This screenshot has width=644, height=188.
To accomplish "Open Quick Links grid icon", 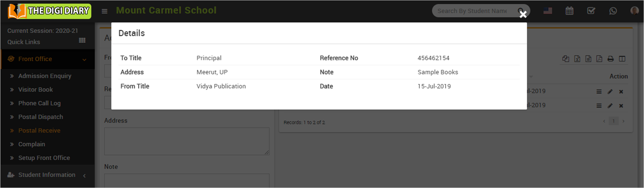I will (82, 40).
